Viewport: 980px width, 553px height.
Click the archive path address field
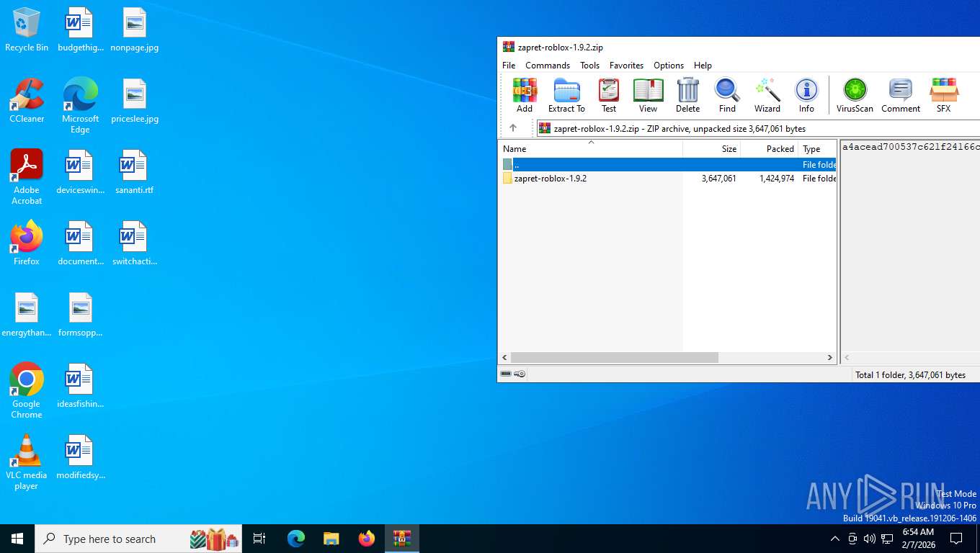pyautogui.click(x=758, y=128)
